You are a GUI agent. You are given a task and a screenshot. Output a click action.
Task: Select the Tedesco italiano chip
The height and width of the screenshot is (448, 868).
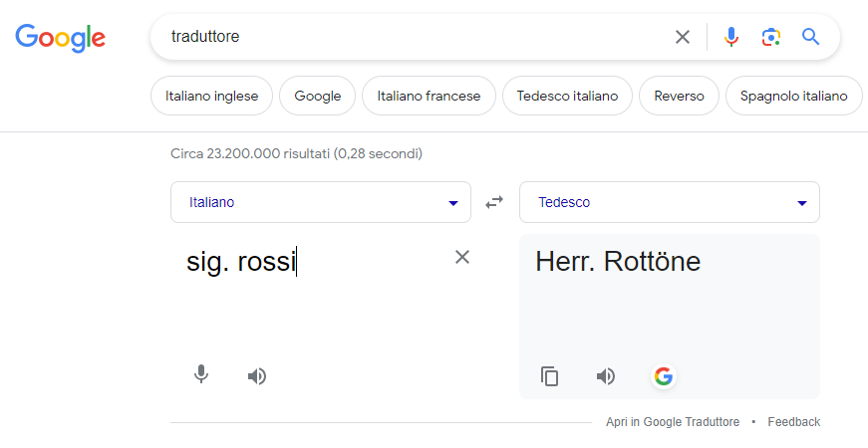[567, 96]
